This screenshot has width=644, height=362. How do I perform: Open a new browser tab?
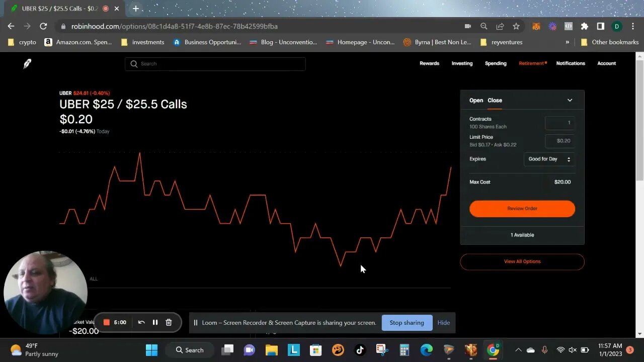click(136, 9)
